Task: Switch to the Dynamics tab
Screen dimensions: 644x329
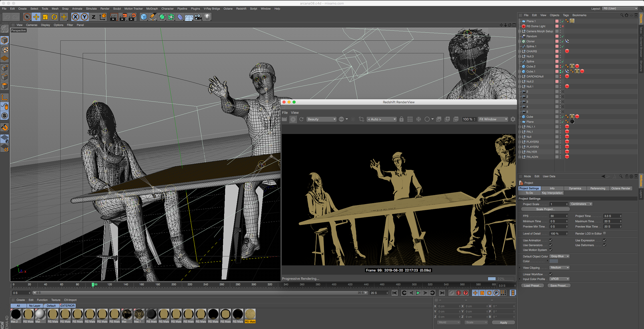Action: (575, 188)
